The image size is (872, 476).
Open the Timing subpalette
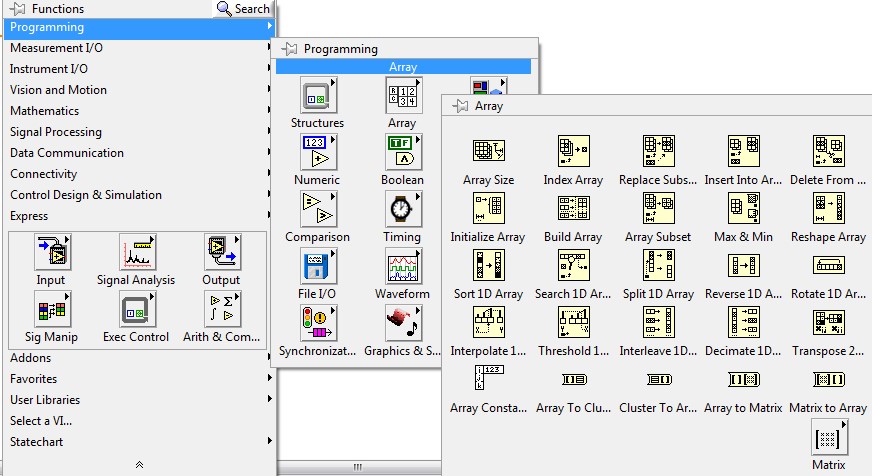tap(403, 209)
